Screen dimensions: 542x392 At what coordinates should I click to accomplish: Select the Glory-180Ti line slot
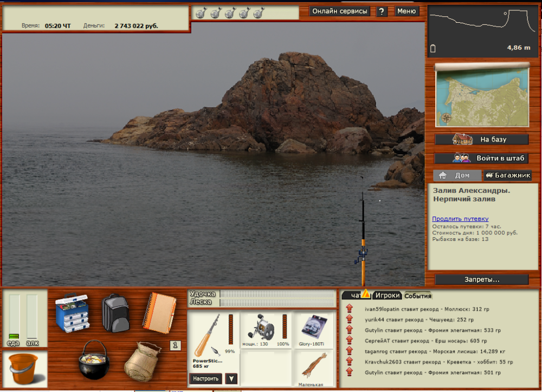pyautogui.click(x=313, y=330)
